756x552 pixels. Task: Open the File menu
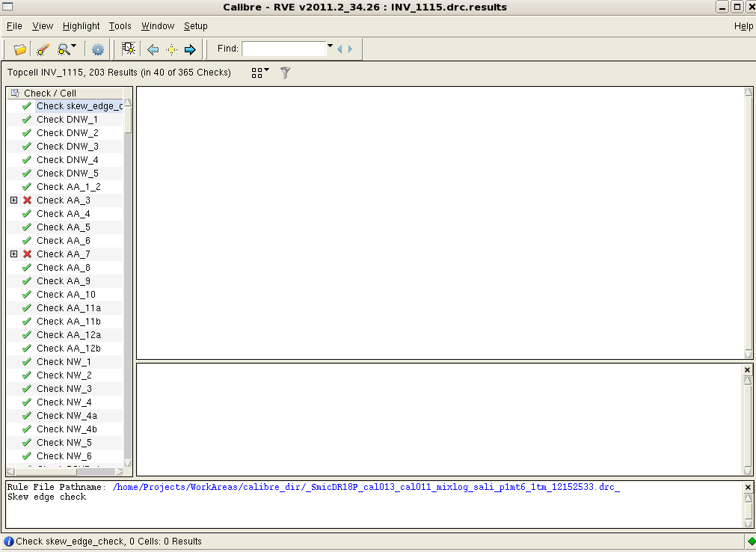(x=14, y=26)
